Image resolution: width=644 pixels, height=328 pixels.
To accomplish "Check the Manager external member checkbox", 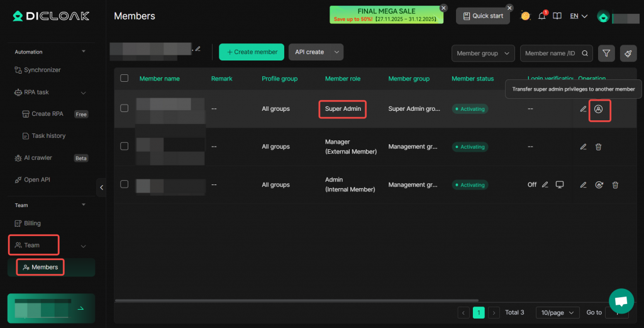I will pyautogui.click(x=124, y=146).
